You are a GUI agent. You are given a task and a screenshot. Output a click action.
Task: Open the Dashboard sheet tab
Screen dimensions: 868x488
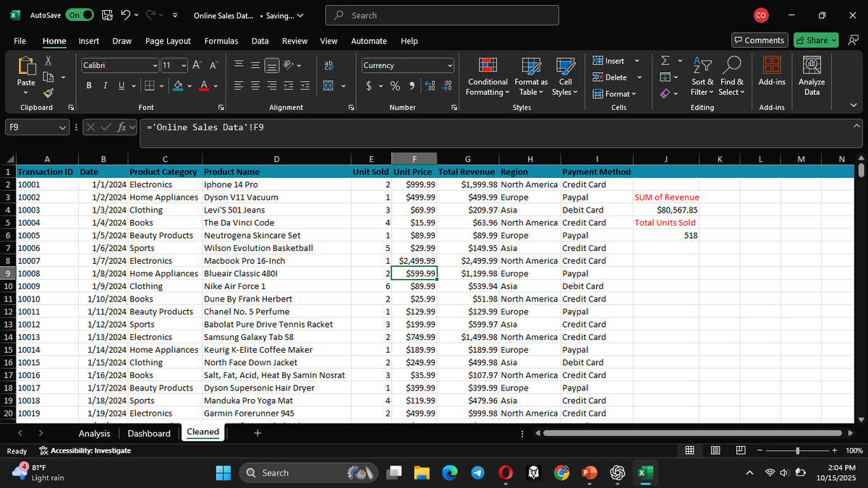[149, 433]
